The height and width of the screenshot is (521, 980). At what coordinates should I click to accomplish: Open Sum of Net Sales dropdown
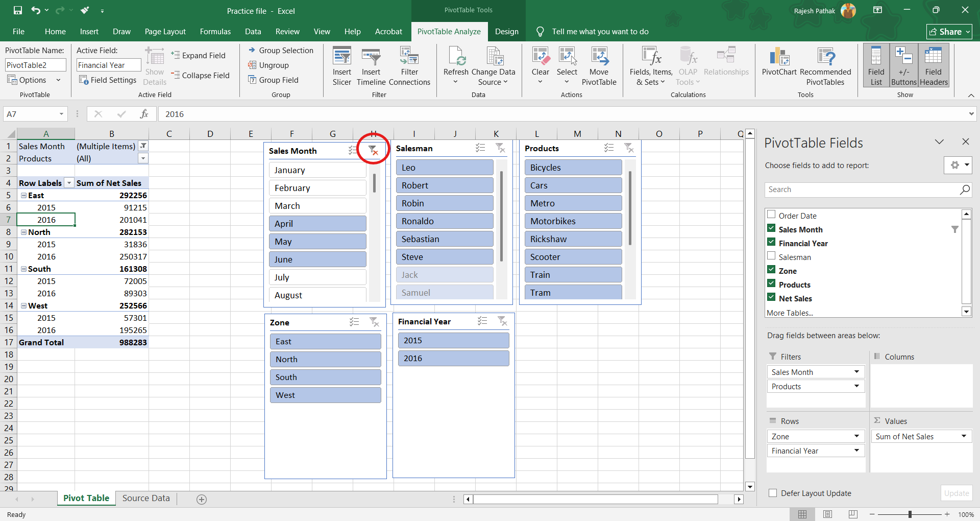click(964, 436)
